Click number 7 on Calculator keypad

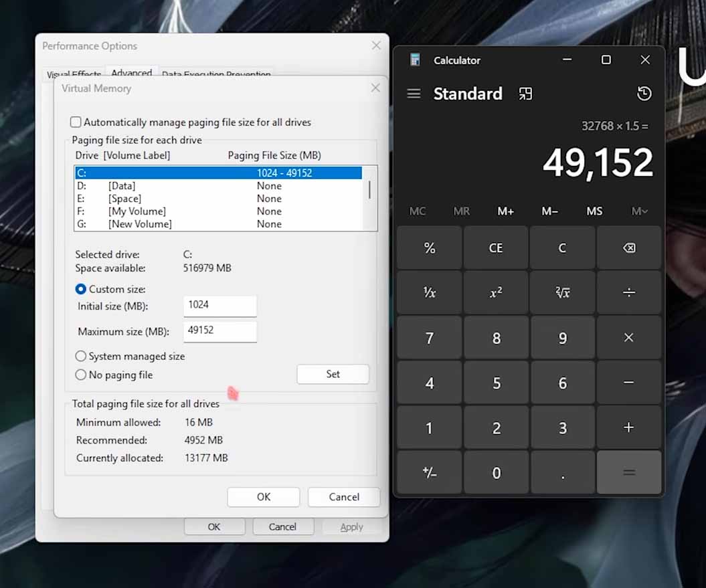(430, 338)
